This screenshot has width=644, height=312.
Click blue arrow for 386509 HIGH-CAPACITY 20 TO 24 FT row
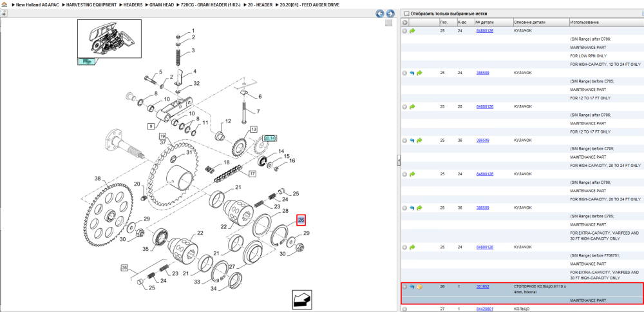coord(412,140)
